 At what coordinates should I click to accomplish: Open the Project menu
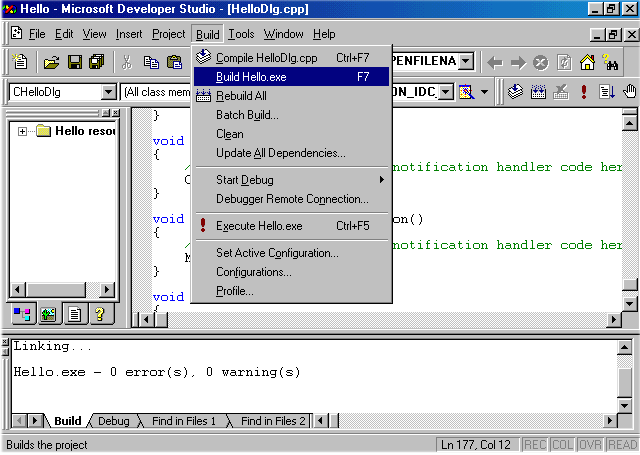[x=169, y=34]
